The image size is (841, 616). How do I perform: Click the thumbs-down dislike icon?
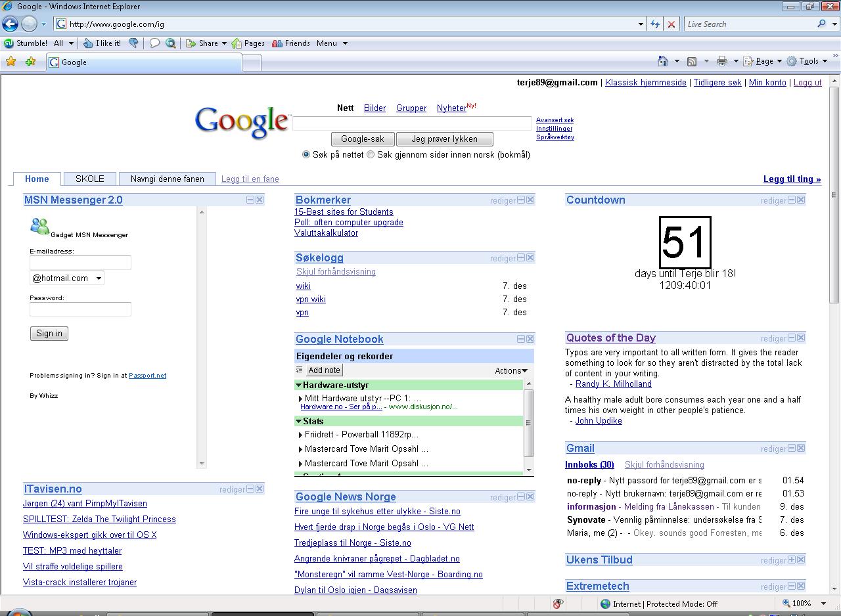point(133,43)
